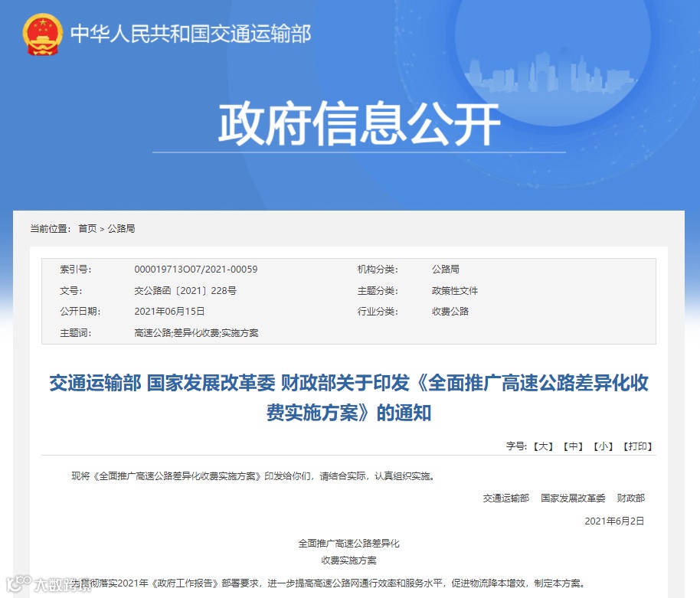
Task: Click the 打印 print button
Action: 637,446
